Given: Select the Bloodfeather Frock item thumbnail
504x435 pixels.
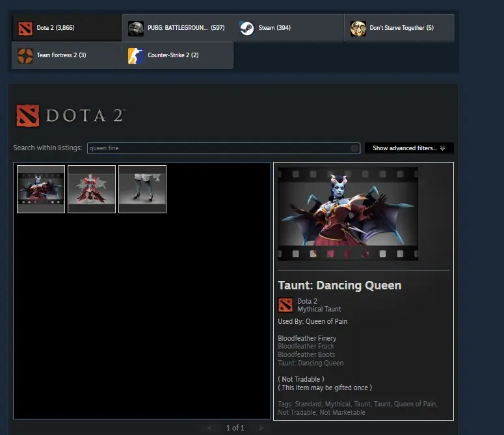Looking at the screenshot, I should click(x=92, y=189).
